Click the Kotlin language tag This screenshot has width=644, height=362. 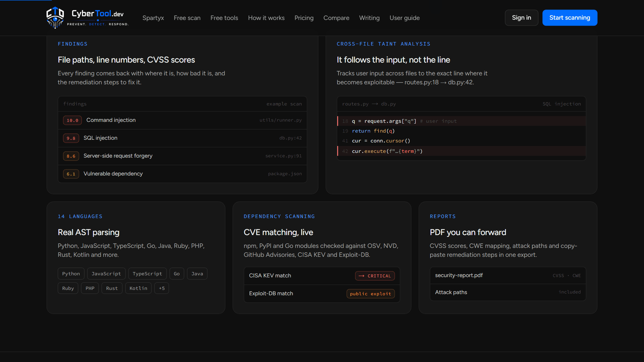[138, 288]
